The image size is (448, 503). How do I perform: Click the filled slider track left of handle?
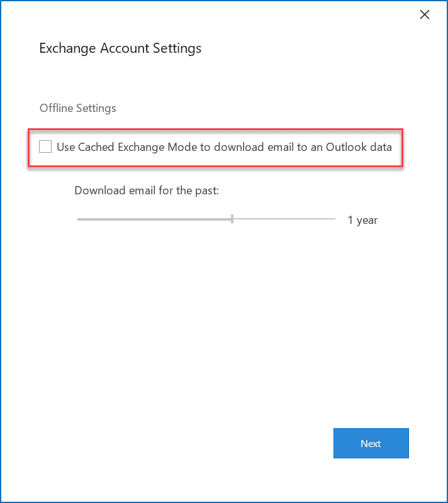pos(154,219)
